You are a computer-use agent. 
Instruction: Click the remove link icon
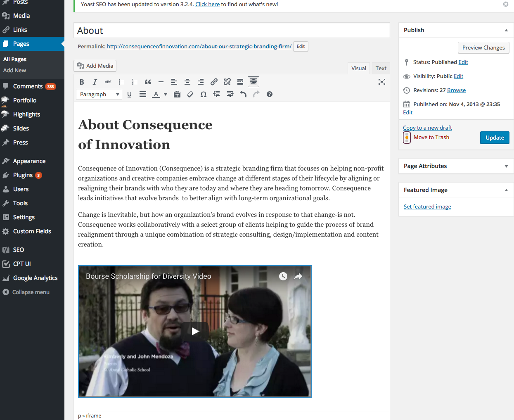[x=227, y=82]
